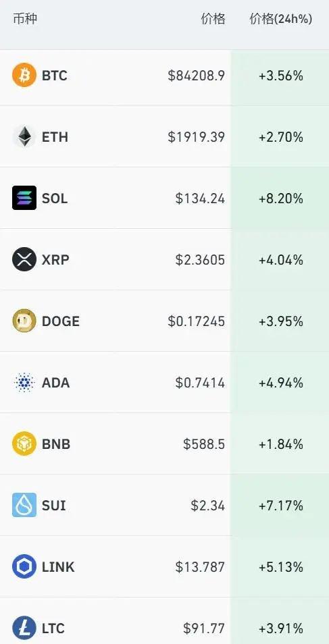Click the Cardano ADA dotted icon
Image resolution: width=329 pixels, height=644 pixels.
point(24,382)
